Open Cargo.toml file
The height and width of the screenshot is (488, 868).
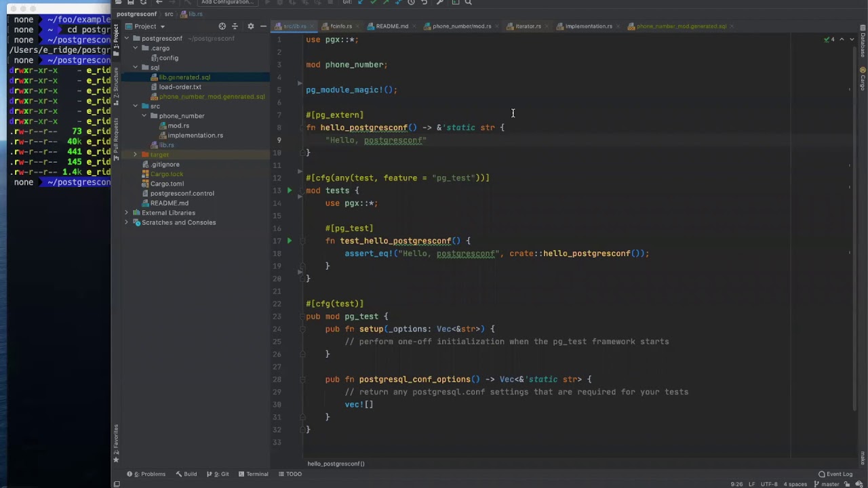click(x=167, y=184)
